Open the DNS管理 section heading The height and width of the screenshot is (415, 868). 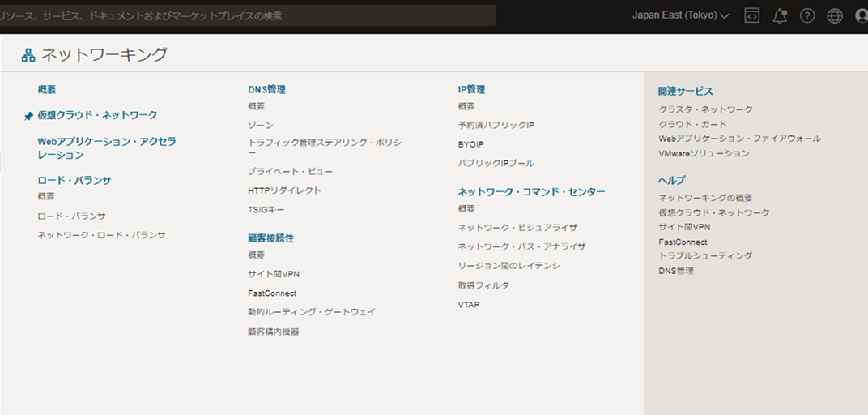pos(267,89)
